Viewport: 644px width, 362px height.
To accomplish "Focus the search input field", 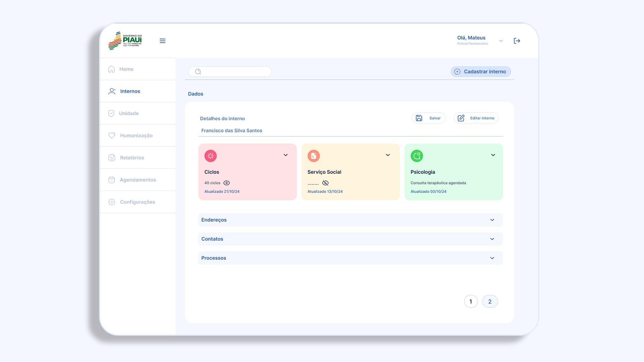I will (x=235, y=72).
